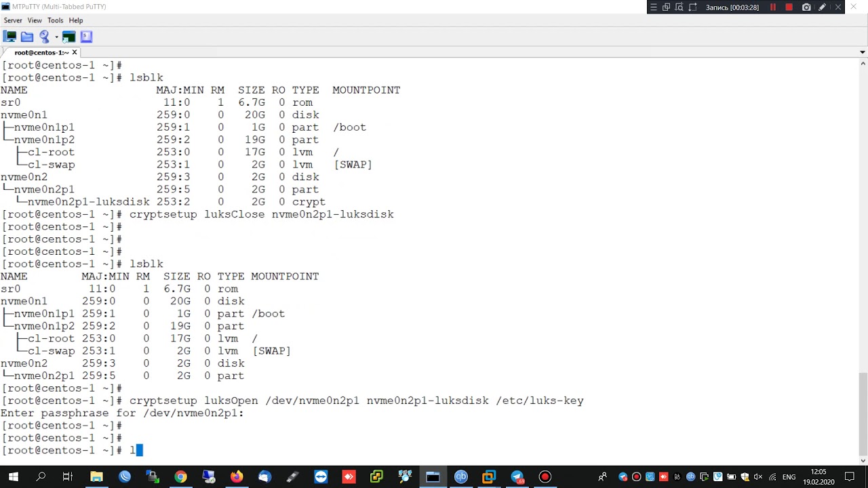Open Google Chrome from the taskbar
868x488 pixels.
(x=180, y=476)
